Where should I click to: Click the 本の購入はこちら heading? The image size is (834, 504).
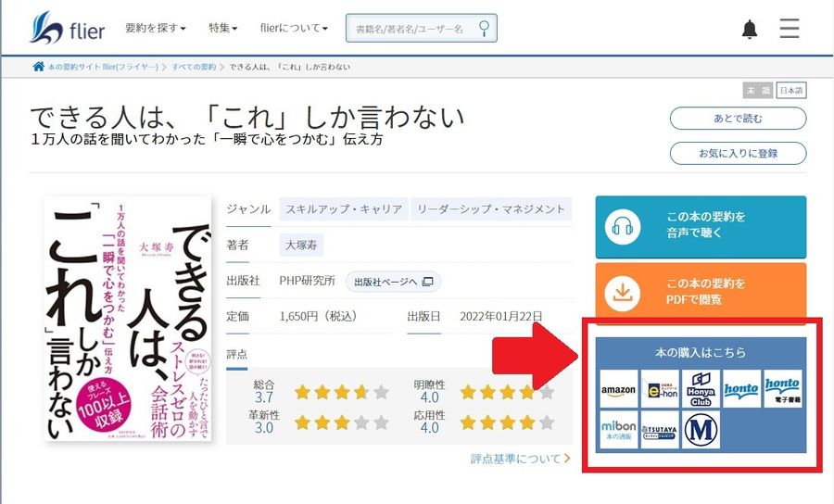coord(701,352)
